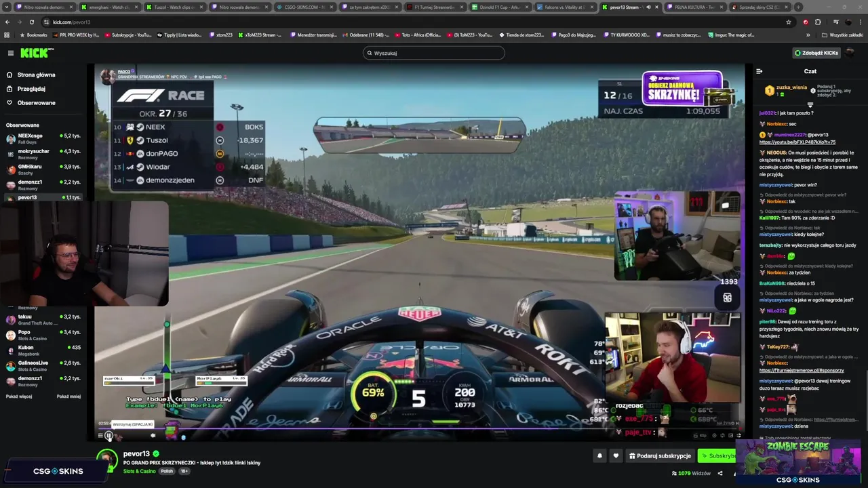Open a new browser tab
868x488 pixels.
click(798, 7)
